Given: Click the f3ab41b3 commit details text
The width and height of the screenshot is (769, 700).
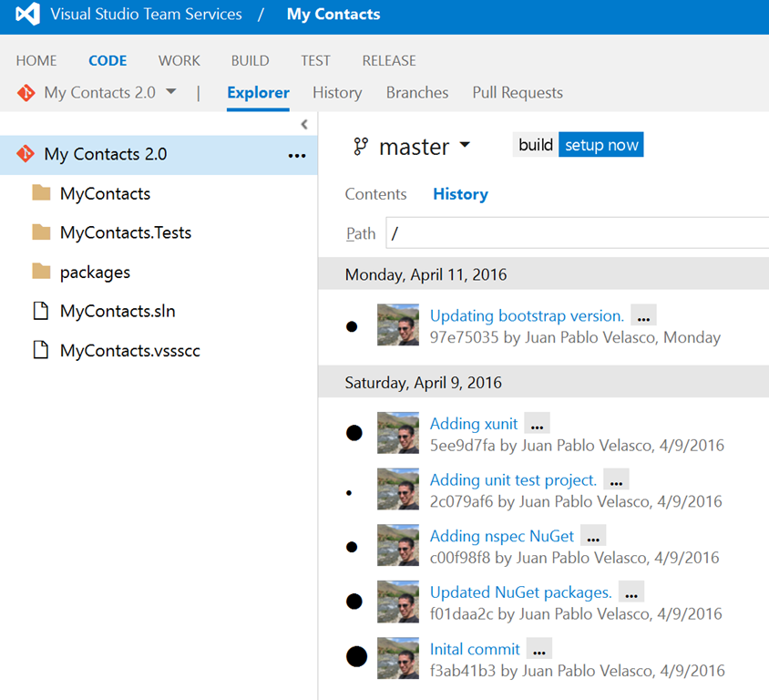Looking at the screenshot, I should point(578,671).
